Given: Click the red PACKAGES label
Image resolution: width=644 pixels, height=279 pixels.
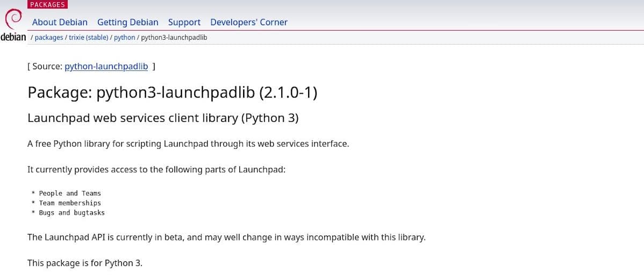Looking at the screenshot, I should [x=47, y=4].
